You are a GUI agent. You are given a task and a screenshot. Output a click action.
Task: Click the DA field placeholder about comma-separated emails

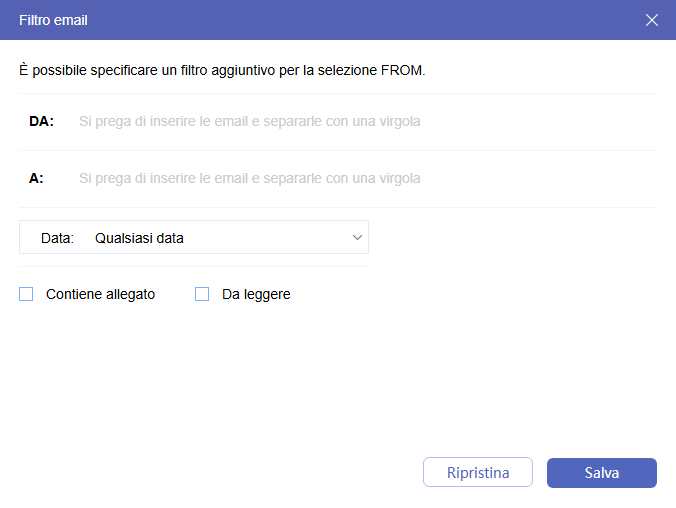(250, 121)
